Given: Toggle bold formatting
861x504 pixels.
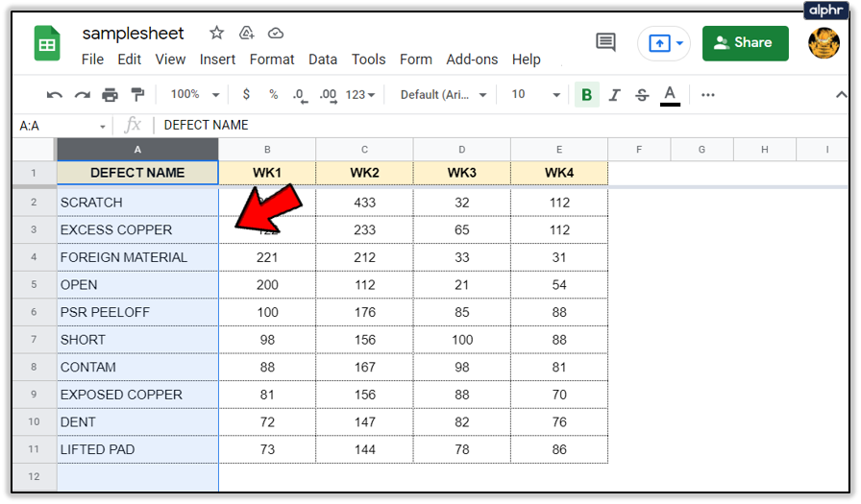Looking at the screenshot, I should 585,95.
